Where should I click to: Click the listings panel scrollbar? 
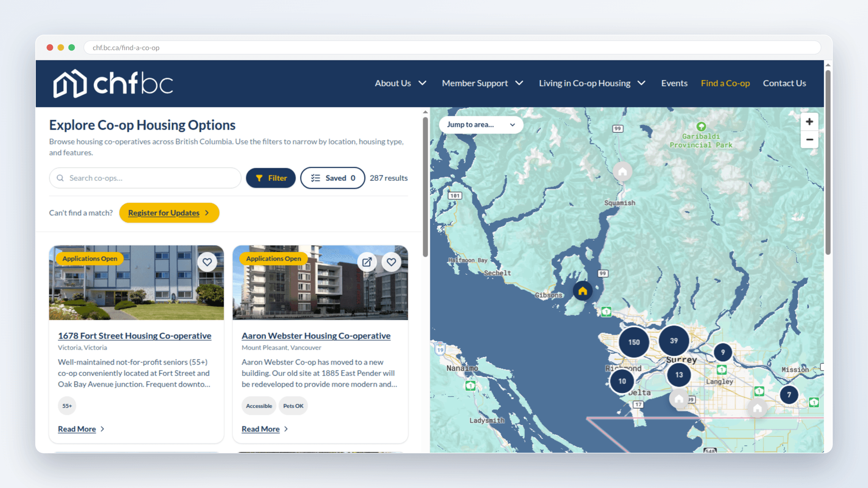click(425, 187)
